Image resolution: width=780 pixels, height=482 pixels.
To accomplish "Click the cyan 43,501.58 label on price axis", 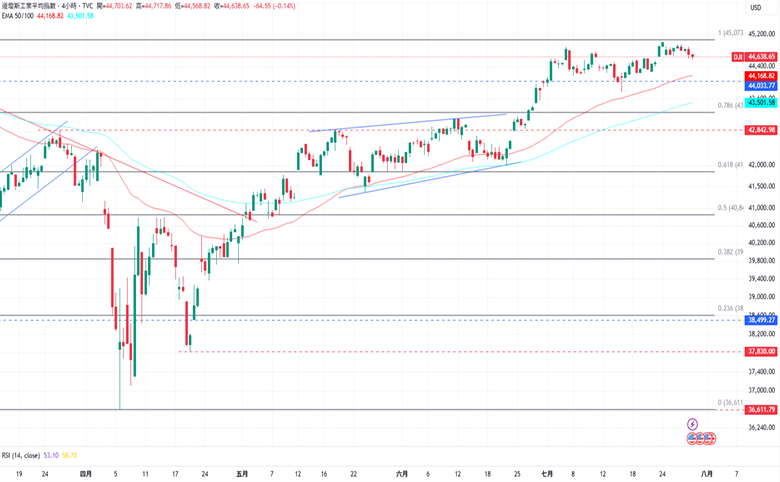I will (761, 102).
